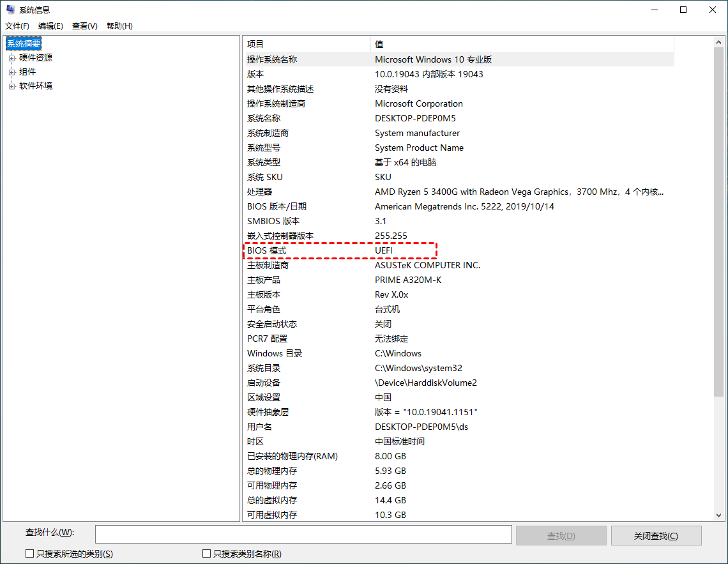Open the 编辑(E) menu
The image size is (728, 564).
click(x=50, y=26)
